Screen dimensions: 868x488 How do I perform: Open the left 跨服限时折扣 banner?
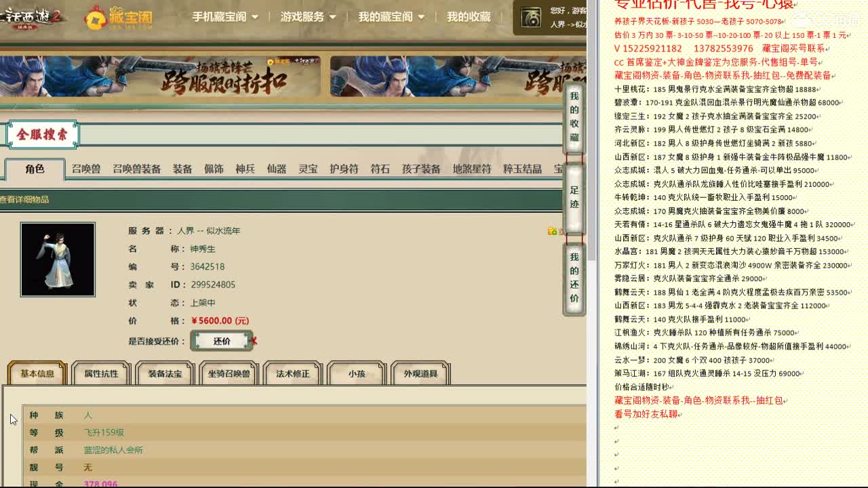tap(160, 76)
